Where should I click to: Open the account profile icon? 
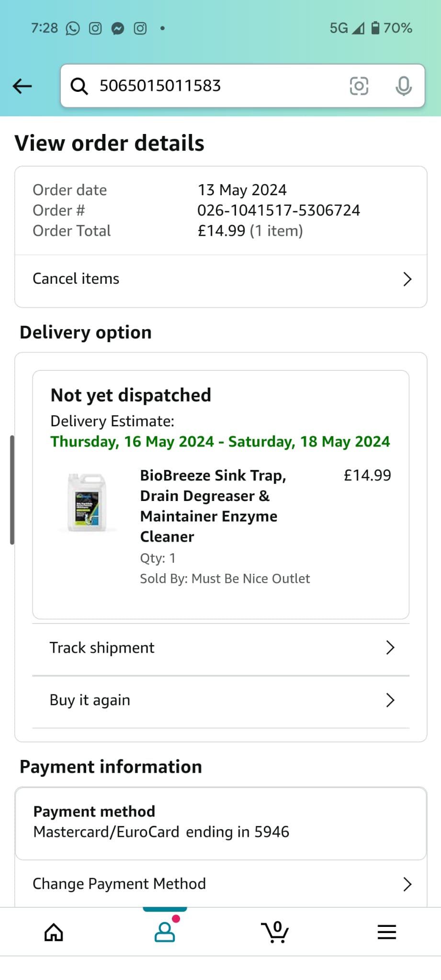(x=165, y=931)
